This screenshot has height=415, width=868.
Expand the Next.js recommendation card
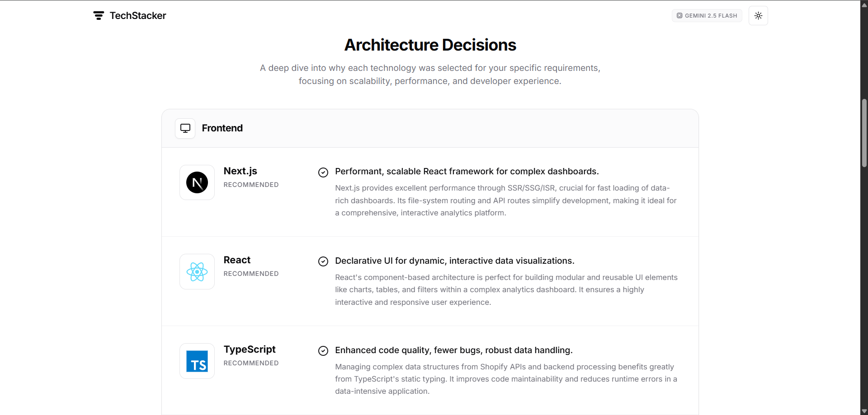[x=429, y=192]
